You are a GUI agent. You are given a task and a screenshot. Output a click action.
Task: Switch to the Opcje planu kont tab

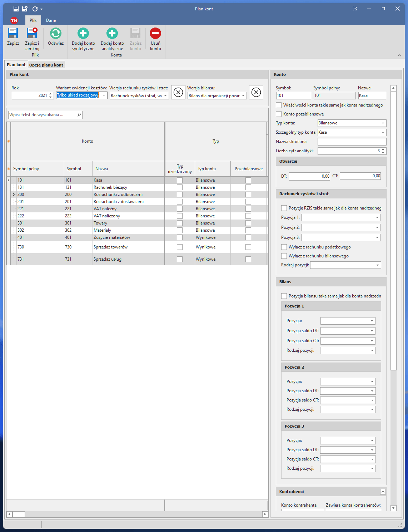46,65
